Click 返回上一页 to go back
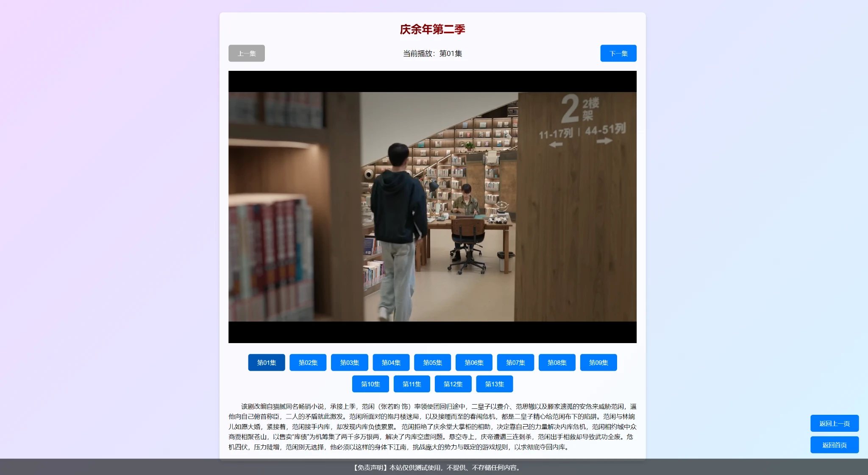The width and height of the screenshot is (868, 475). coord(834,423)
